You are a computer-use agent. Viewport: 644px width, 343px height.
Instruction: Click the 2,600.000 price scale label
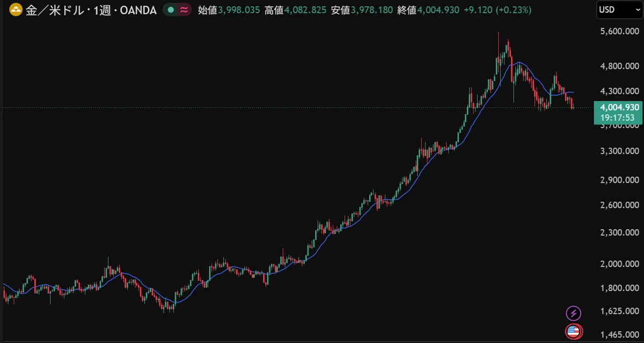[x=619, y=205]
